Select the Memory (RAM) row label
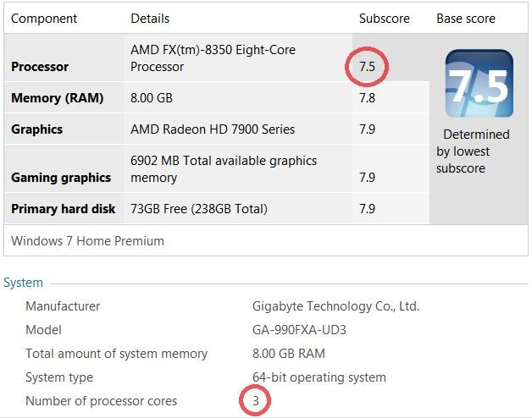 point(57,98)
